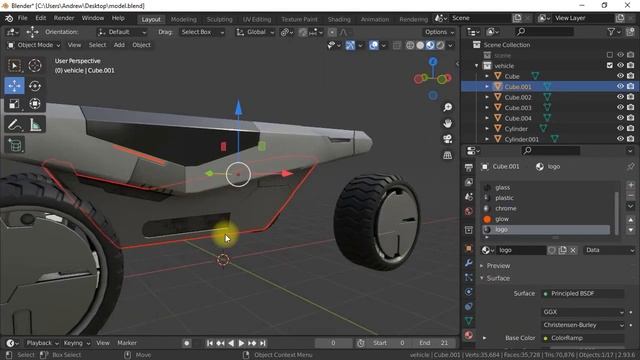Click the logo material name field
Screen dimensions: 640x360
[521, 250]
